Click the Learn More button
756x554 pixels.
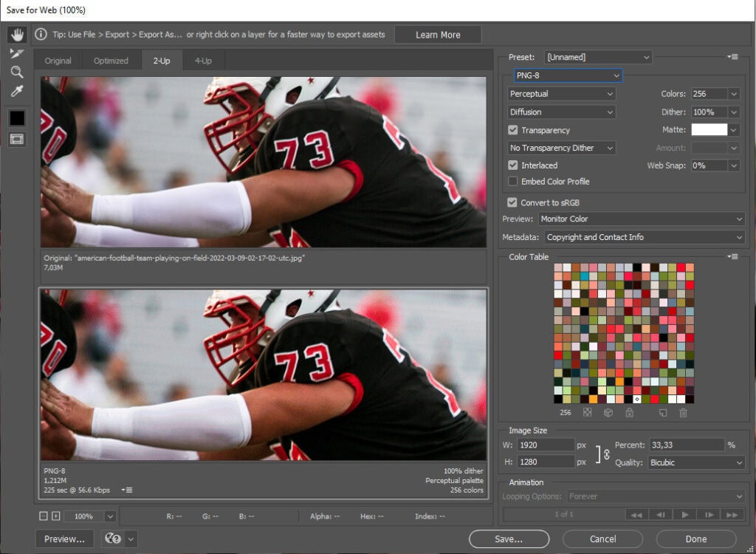click(437, 34)
